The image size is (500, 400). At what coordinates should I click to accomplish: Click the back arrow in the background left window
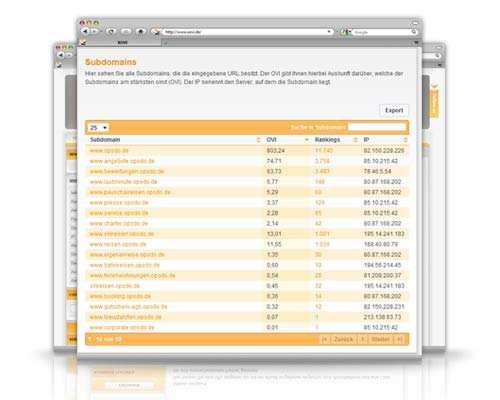[61, 55]
